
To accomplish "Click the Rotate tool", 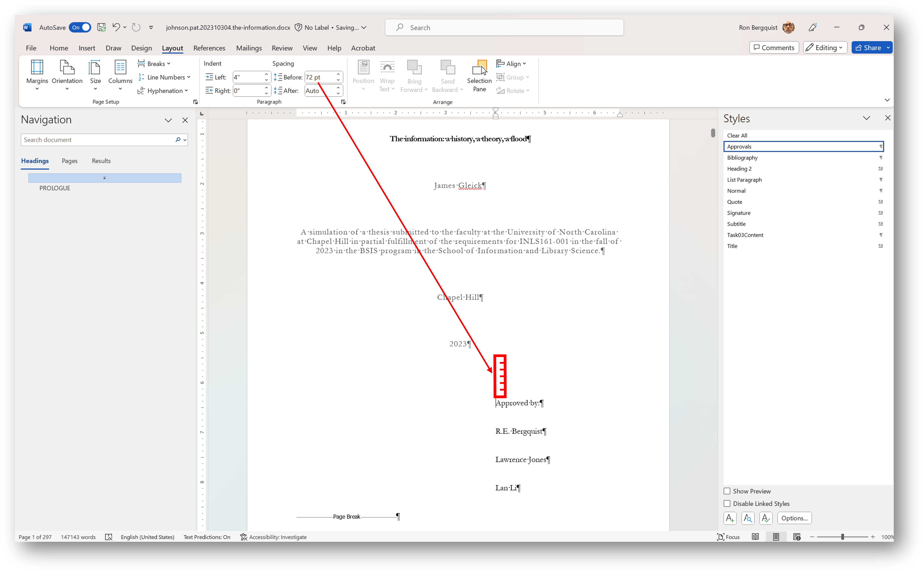I will (x=513, y=90).
